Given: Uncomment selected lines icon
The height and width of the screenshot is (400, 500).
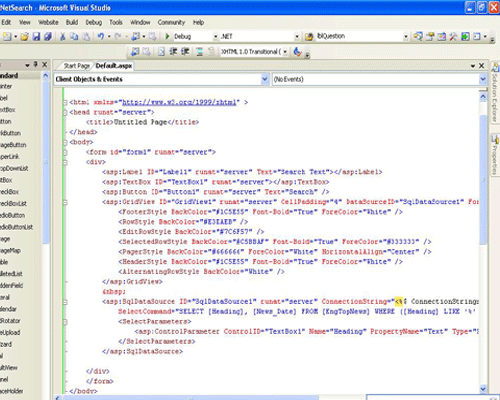Looking at the screenshot, I should [211, 52].
